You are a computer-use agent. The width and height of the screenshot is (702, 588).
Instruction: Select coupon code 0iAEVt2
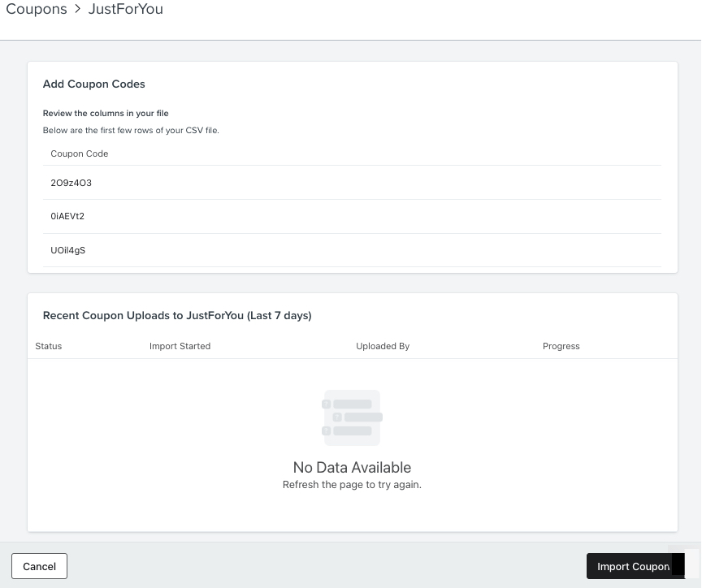click(x=67, y=216)
